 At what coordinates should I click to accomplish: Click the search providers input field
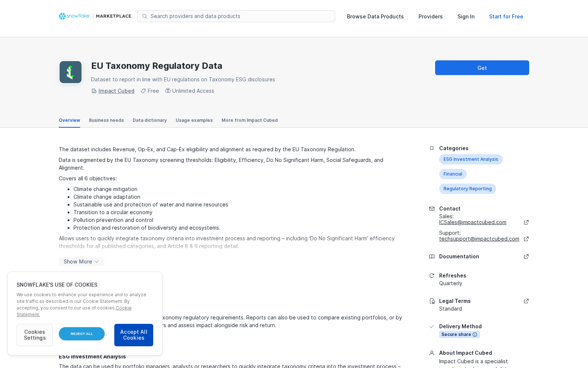point(236,16)
